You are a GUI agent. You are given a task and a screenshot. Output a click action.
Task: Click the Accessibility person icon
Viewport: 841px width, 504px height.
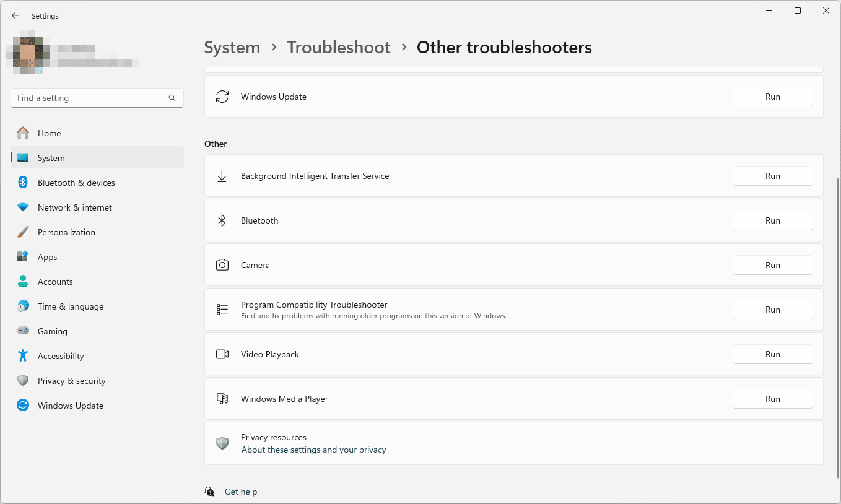(23, 356)
